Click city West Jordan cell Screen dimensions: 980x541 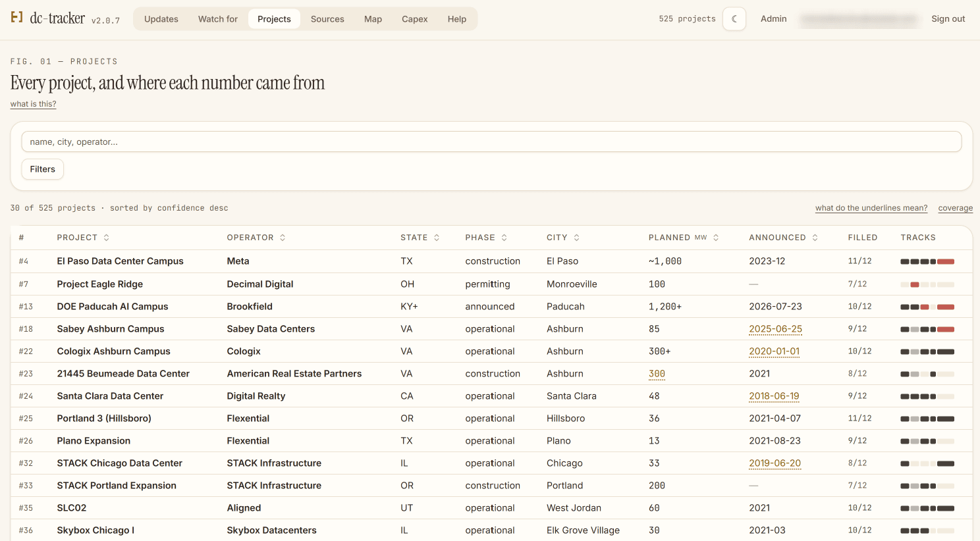[574, 508]
